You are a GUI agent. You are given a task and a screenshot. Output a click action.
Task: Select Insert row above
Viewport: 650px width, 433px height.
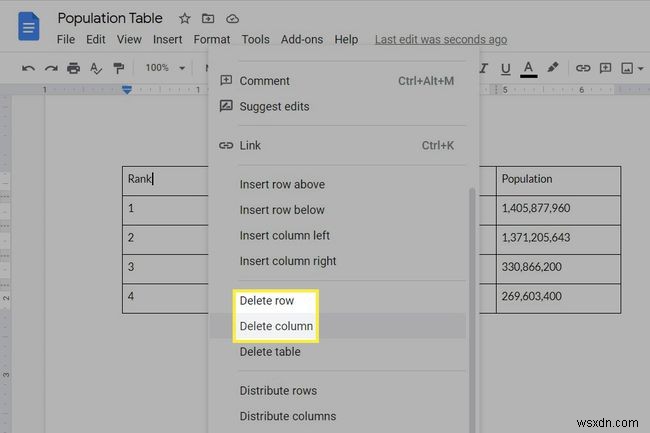click(x=337, y=184)
